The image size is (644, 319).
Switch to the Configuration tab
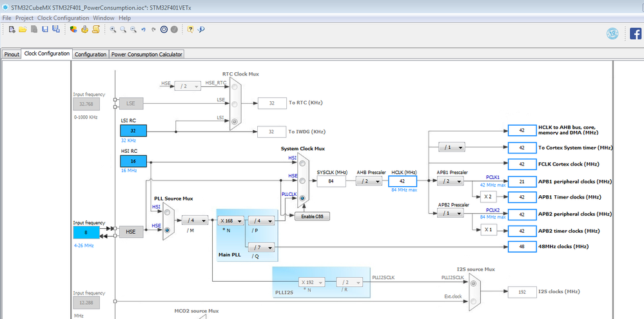click(91, 54)
